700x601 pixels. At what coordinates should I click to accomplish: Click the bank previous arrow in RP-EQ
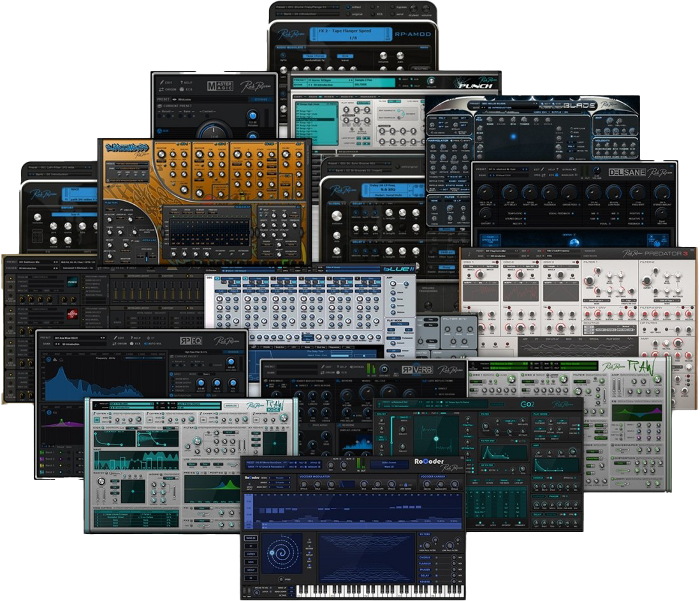coord(56,344)
